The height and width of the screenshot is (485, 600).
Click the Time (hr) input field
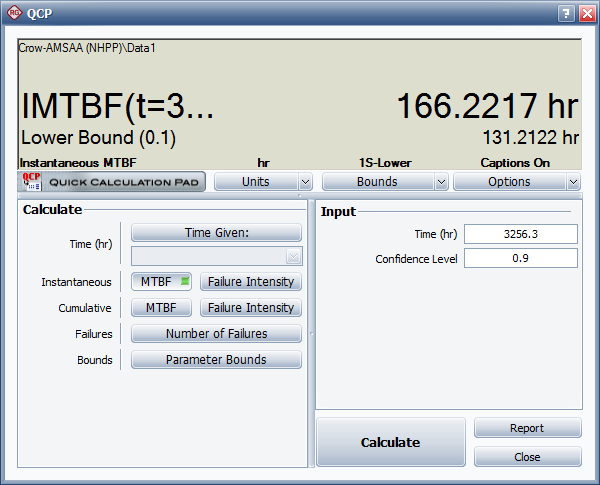coord(520,234)
